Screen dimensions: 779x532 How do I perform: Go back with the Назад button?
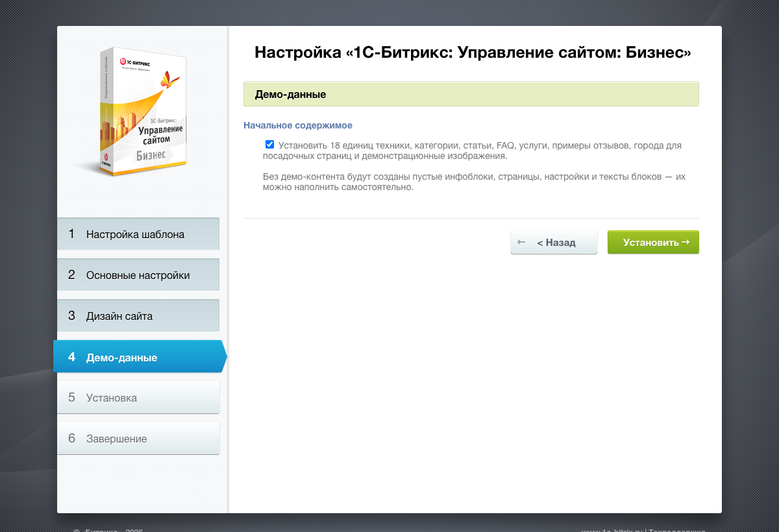pyautogui.click(x=554, y=242)
